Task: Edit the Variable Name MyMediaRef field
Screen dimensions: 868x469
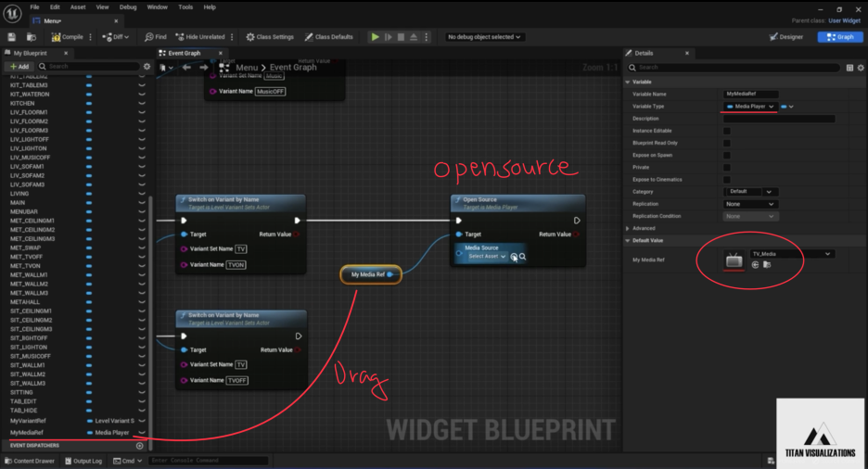Action: [x=750, y=94]
